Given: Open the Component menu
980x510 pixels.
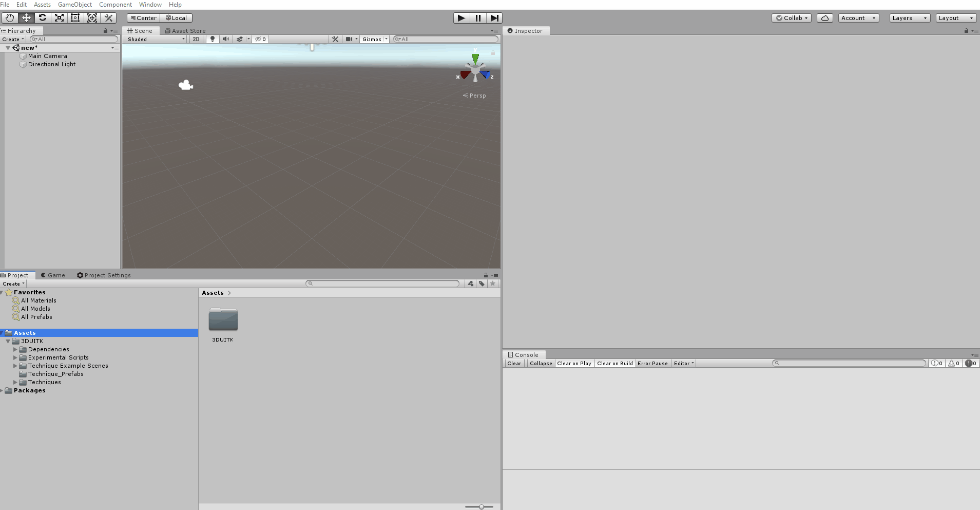Looking at the screenshot, I should pyautogui.click(x=116, y=5).
